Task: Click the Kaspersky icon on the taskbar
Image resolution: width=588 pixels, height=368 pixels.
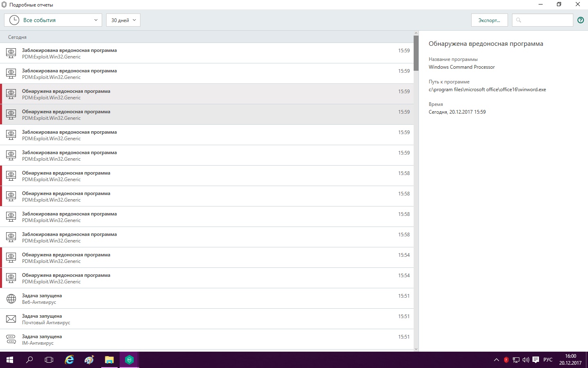Action: tap(129, 360)
